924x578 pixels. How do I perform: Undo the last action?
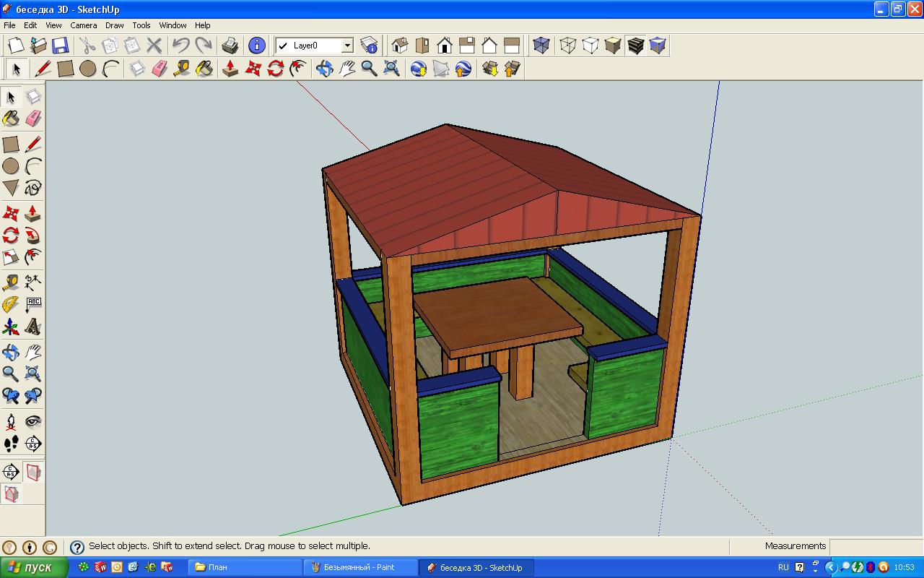click(x=180, y=46)
